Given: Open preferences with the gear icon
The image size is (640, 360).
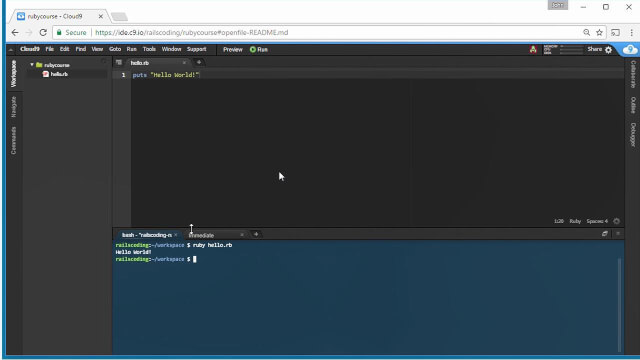Looking at the screenshot, I should click(609, 50).
